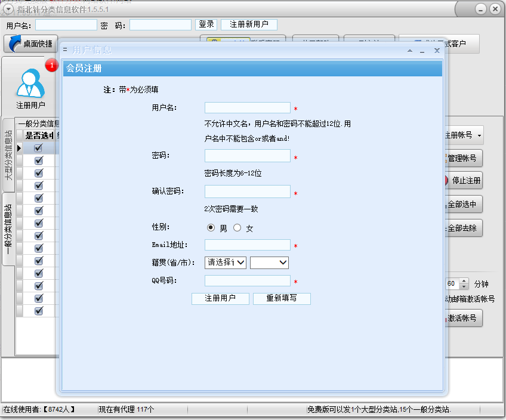Click the 现在有代理 117个 status text
The image size is (506, 420).
(126, 410)
